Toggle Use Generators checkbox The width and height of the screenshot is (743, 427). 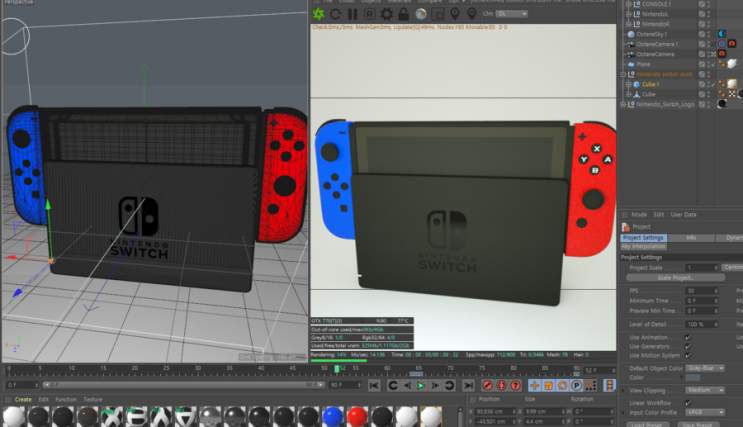[688, 346]
